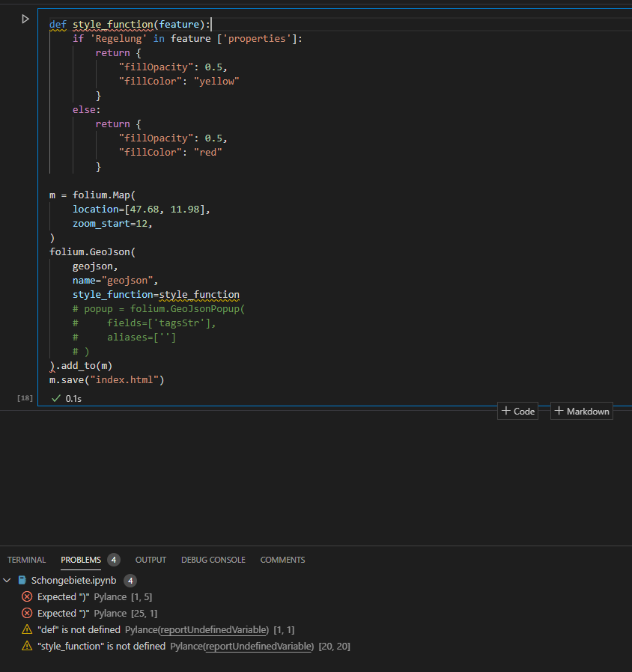
Task: Click the warning icon beside "def" is not defined
Action: pyautogui.click(x=28, y=629)
